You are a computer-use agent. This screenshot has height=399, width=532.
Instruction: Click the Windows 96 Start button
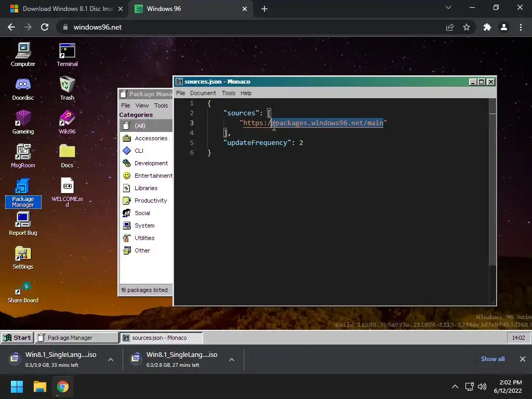coord(17,338)
